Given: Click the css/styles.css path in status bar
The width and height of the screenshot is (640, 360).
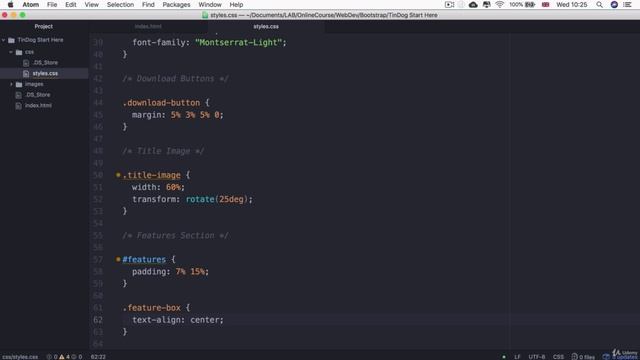Looking at the screenshot, I should (20, 357).
